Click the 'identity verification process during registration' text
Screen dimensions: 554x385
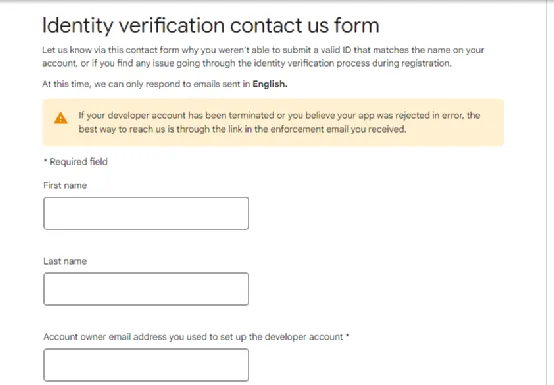[353, 64]
